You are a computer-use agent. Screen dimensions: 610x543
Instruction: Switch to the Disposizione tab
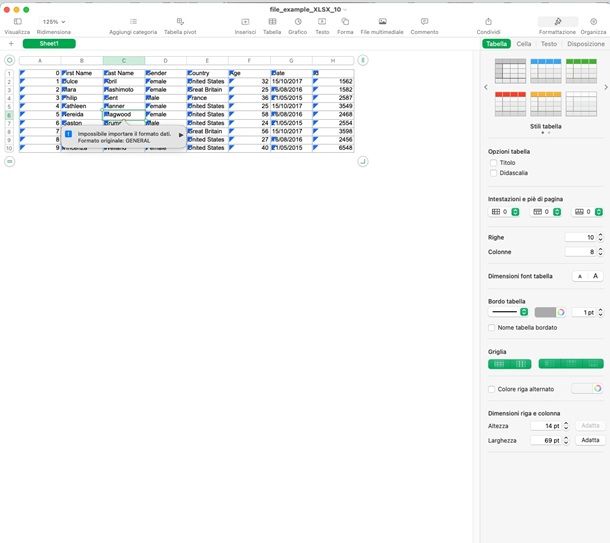pos(585,44)
